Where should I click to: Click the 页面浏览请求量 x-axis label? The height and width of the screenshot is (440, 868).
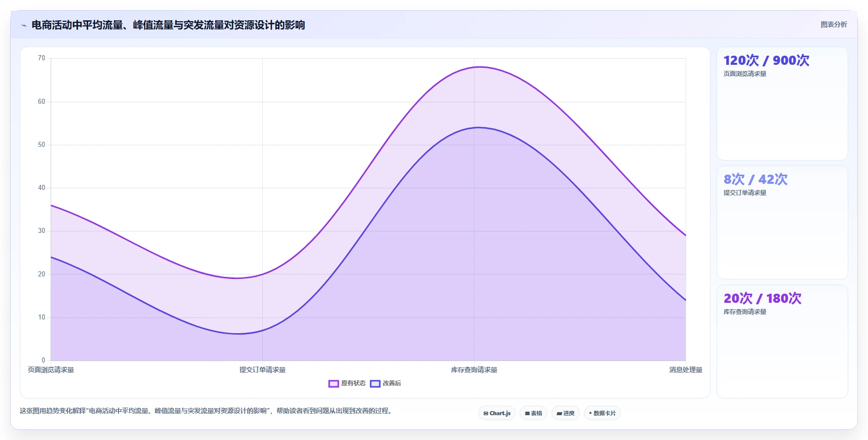(x=51, y=370)
